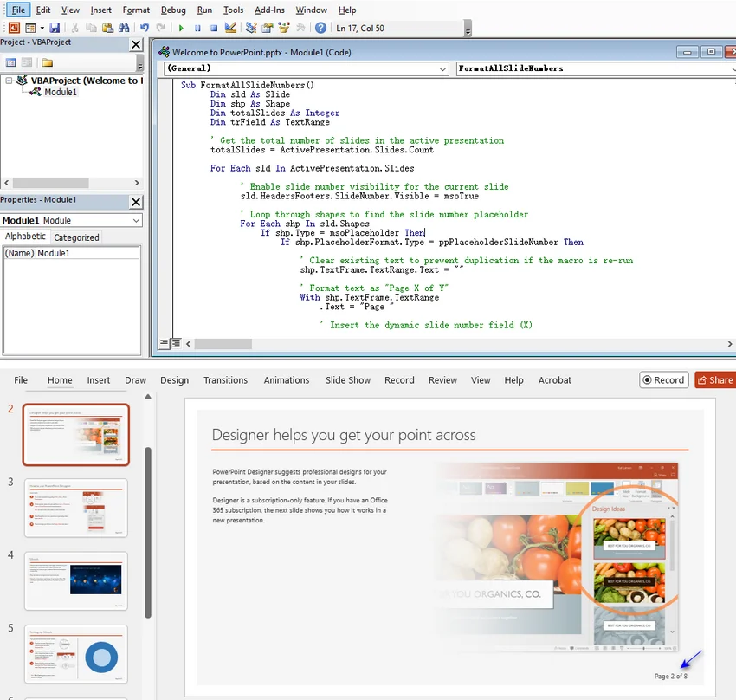Open the FormatAllSlideNumbers procedure dropdown
Screen dimensions: 736x700
[x=733, y=68]
